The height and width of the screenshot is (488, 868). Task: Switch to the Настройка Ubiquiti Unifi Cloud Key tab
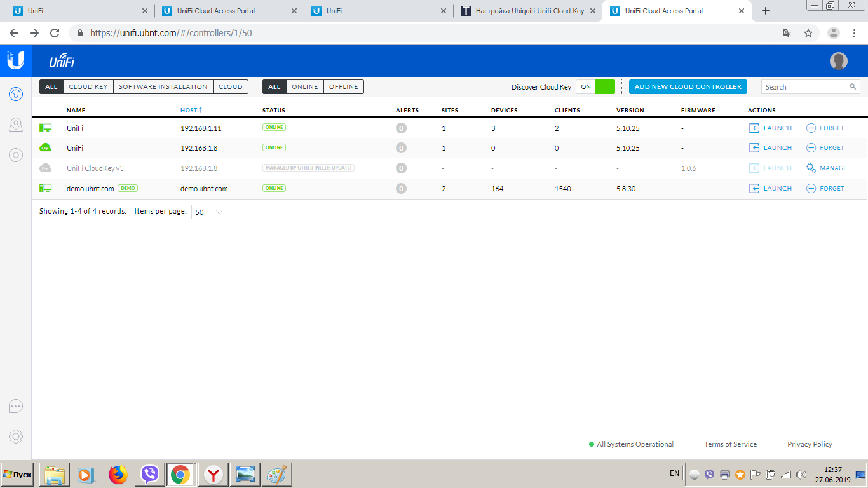pyautogui.click(x=528, y=11)
